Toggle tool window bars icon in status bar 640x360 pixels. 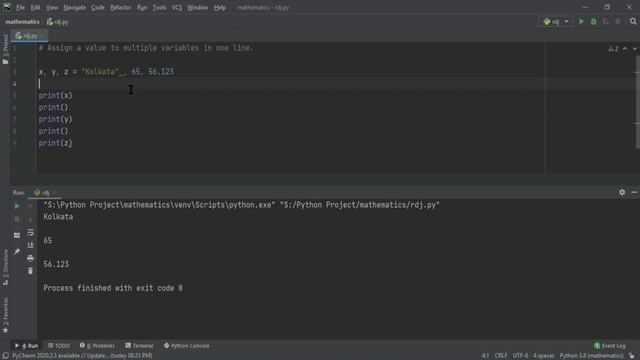[5, 356]
